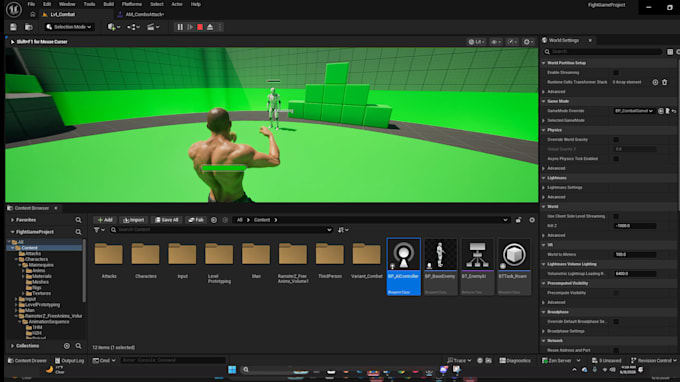The width and height of the screenshot is (680, 382).
Task: Open the viewport Lit view mode menu
Action: tap(476, 42)
